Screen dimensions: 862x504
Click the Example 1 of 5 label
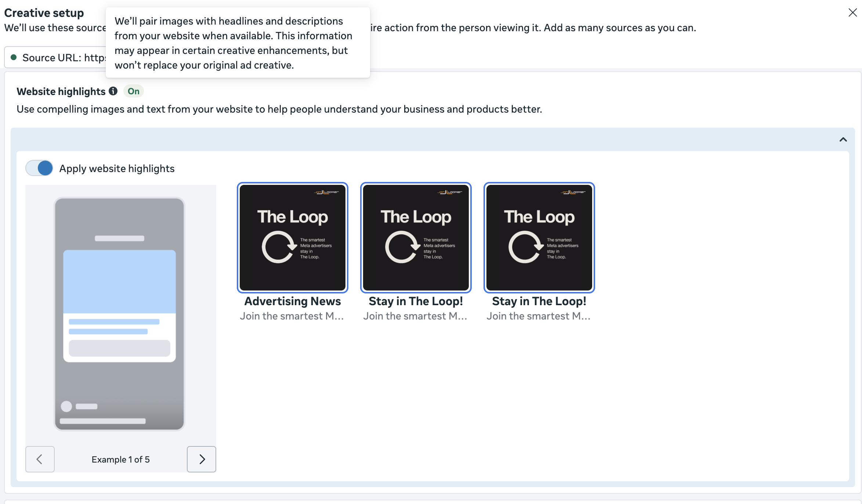(120, 459)
